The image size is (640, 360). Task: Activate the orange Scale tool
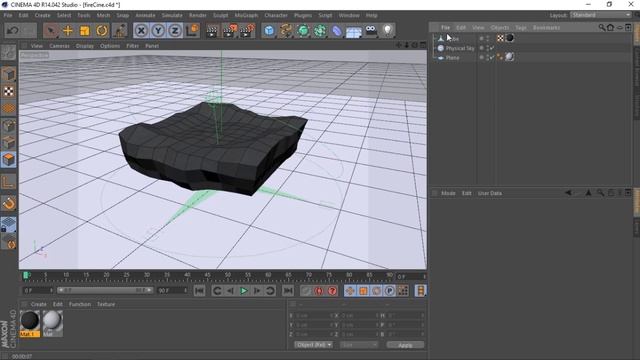(84, 31)
